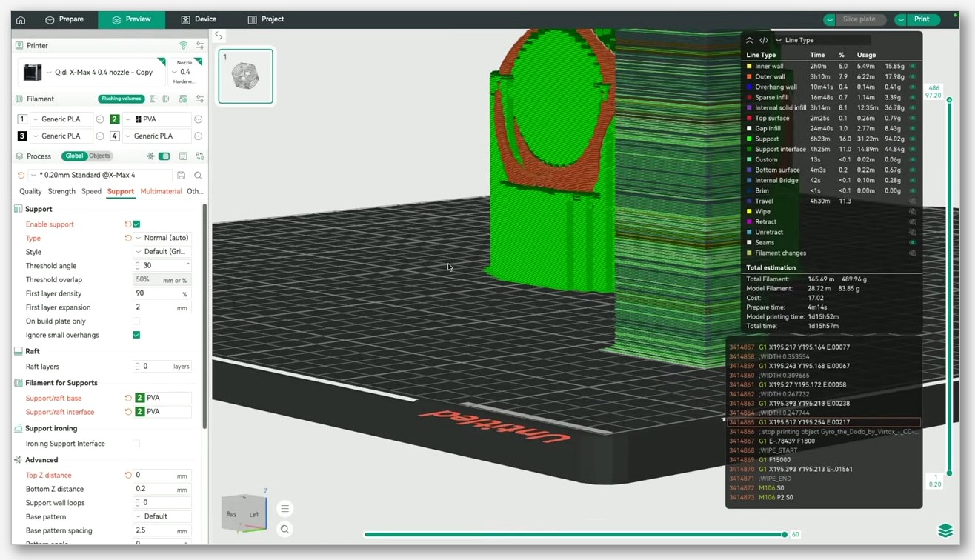Click the process advanced mode atom icon
The height and width of the screenshot is (560, 975).
pos(150,156)
